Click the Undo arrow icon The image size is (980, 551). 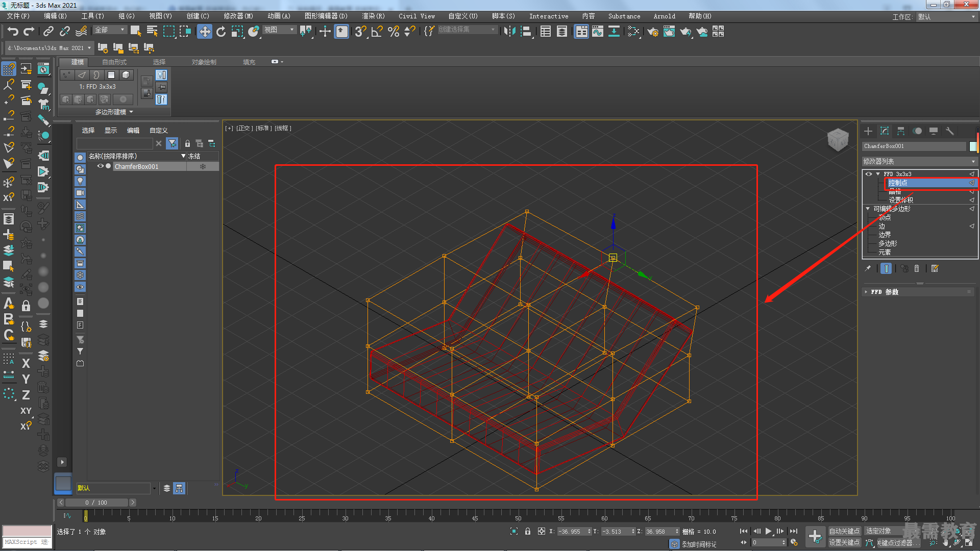pyautogui.click(x=13, y=32)
